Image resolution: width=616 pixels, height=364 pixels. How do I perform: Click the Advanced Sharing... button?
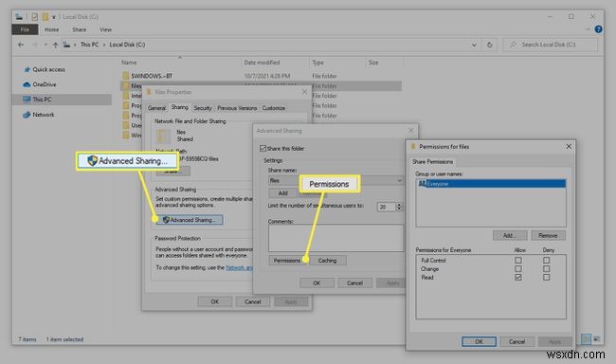tap(190, 220)
